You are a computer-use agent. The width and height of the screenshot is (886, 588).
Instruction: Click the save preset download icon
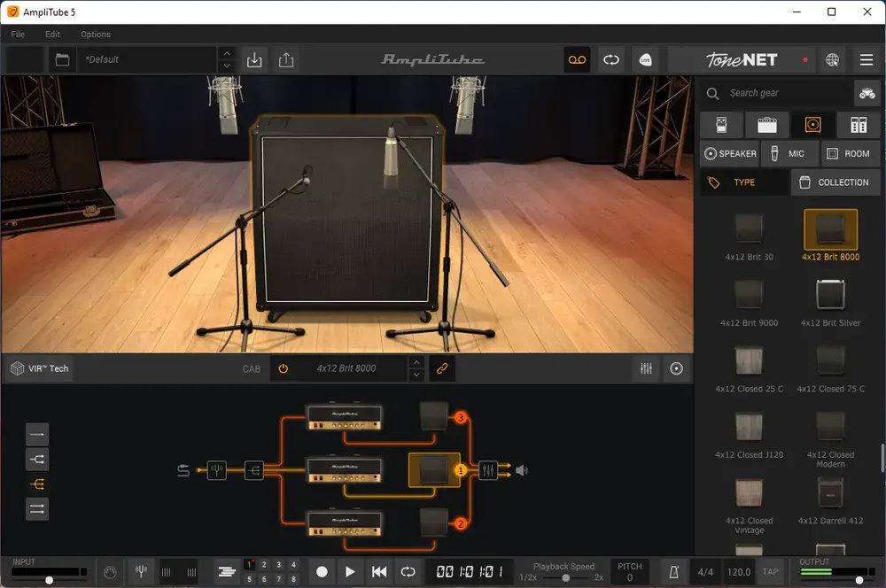point(254,60)
